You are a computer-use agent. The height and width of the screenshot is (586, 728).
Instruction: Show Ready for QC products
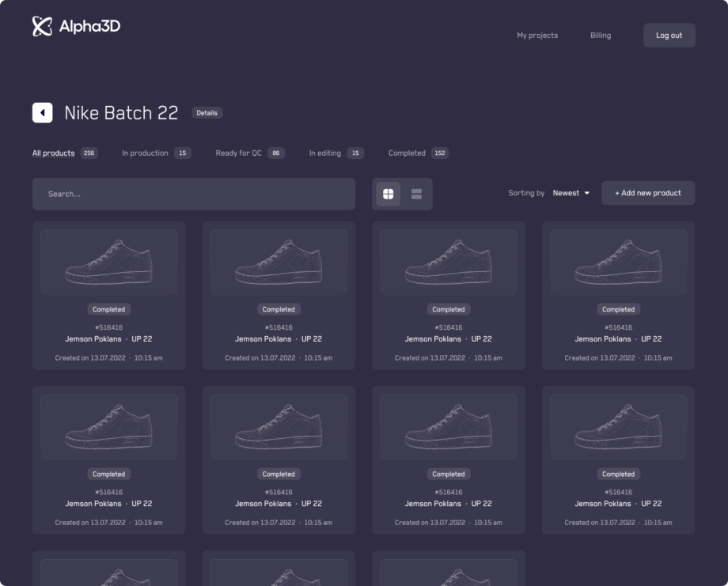coord(239,153)
